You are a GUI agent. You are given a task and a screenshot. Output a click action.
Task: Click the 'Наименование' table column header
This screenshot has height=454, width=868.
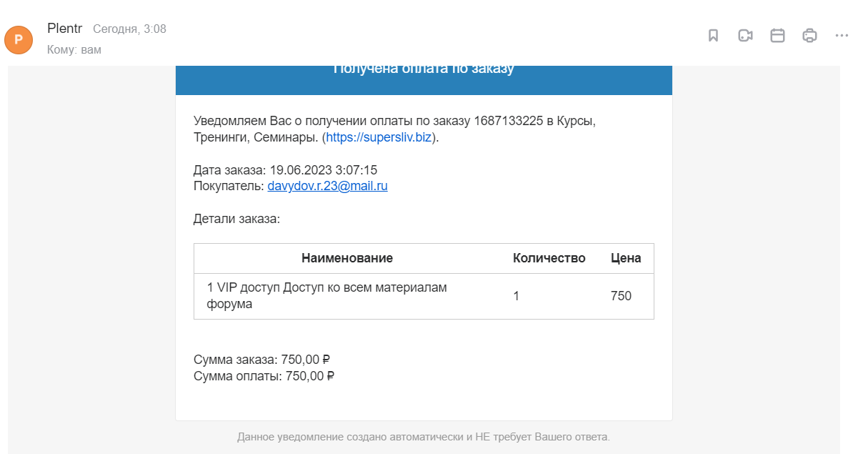coord(347,258)
